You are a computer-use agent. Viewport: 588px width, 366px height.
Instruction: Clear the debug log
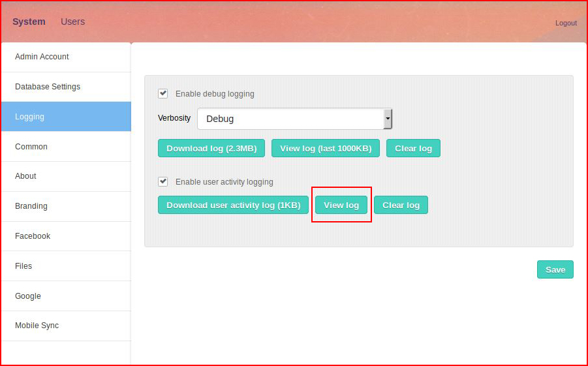(x=413, y=148)
